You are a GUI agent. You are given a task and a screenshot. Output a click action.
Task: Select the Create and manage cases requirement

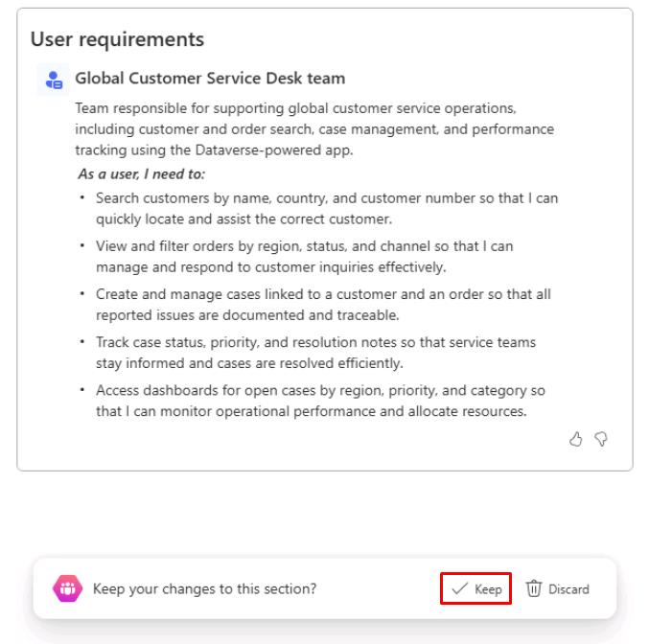[323, 305]
